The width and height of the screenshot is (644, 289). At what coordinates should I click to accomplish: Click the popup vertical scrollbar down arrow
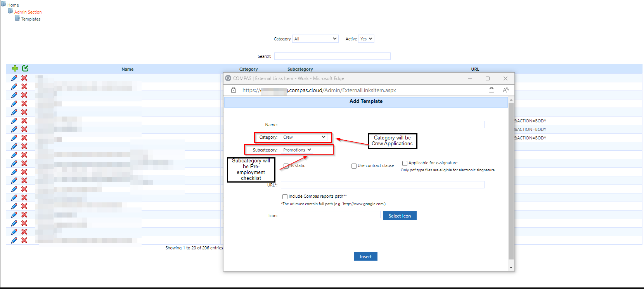(511, 267)
